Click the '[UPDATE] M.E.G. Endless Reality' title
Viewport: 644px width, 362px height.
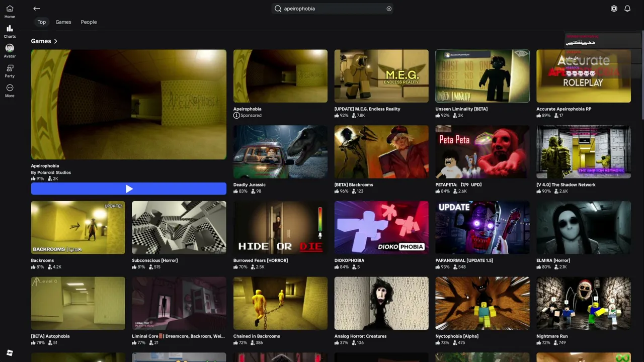367,109
